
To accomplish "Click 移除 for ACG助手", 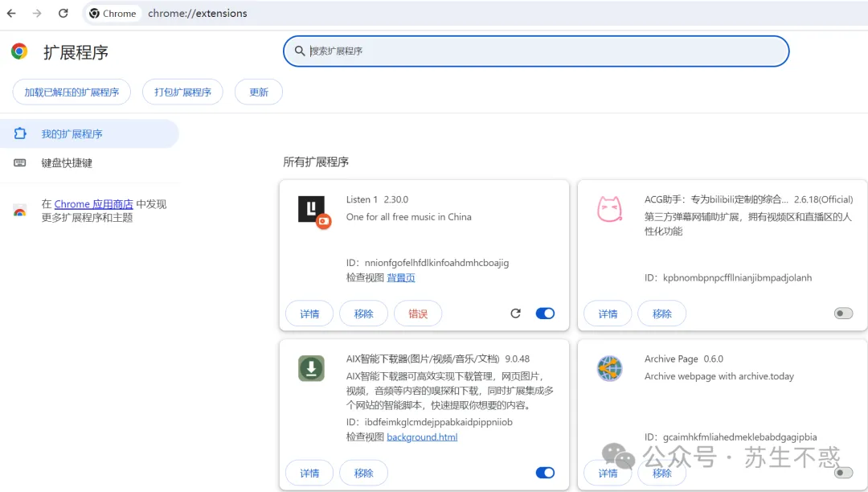I will [x=662, y=314].
